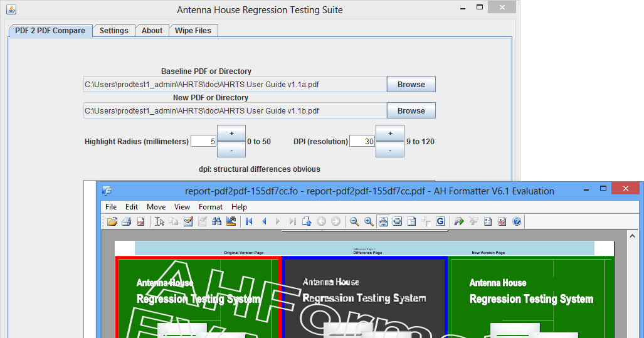Click the DPI resolution value field

pyautogui.click(x=362, y=141)
